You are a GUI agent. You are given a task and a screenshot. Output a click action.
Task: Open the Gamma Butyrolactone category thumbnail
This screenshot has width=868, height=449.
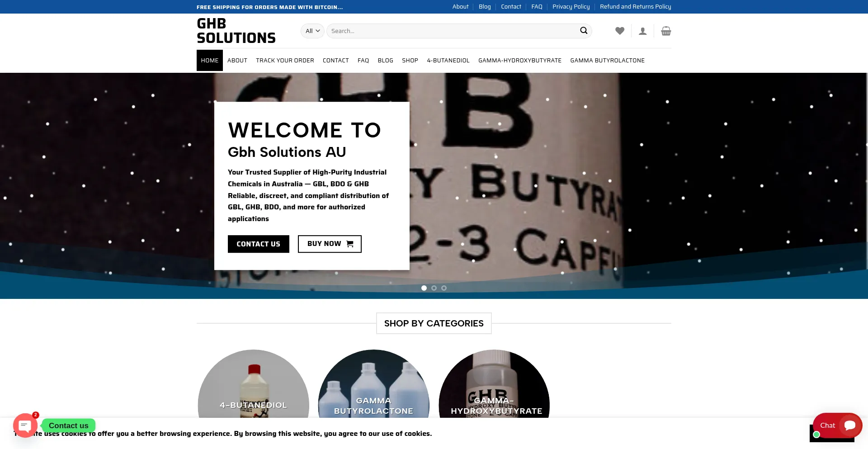[373, 384]
